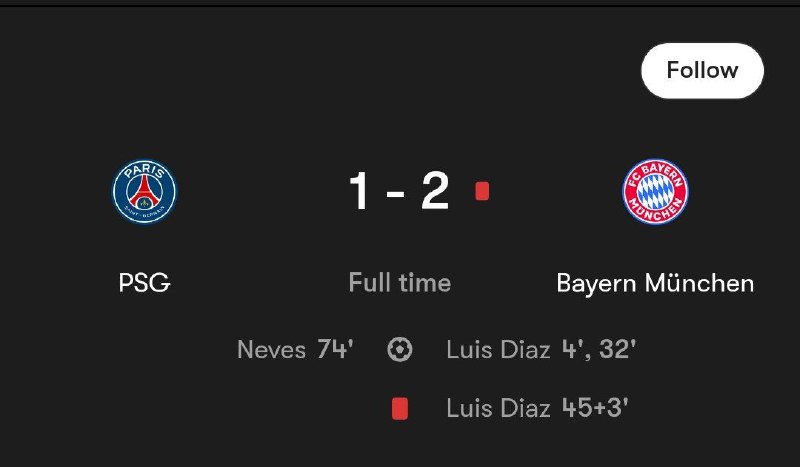The height and width of the screenshot is (467, 800).
Task: Select Luis Diaz in the goals row
Action: click(x=498, y=350)
